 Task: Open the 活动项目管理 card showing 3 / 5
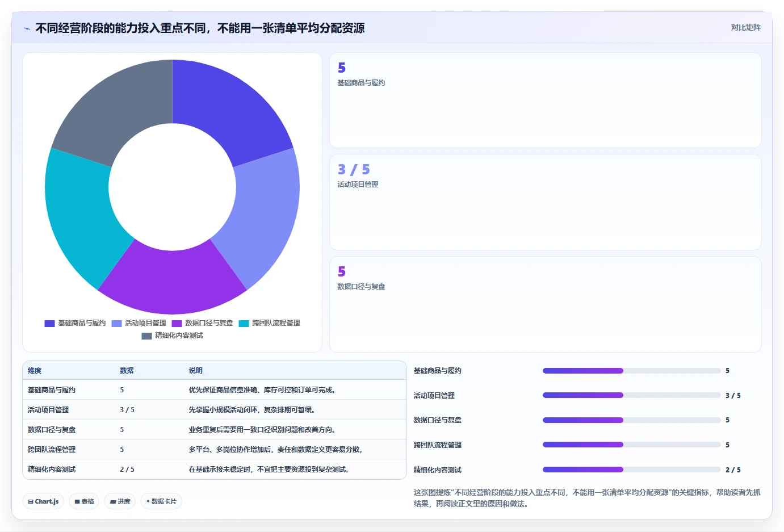click(x=545, y=202)
